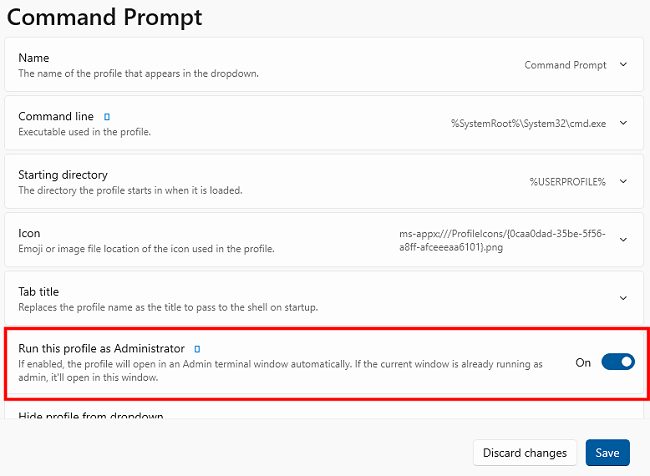Select the Starting directory setting row
Viewport: 650px width, 476px height.
pos(324,182)
